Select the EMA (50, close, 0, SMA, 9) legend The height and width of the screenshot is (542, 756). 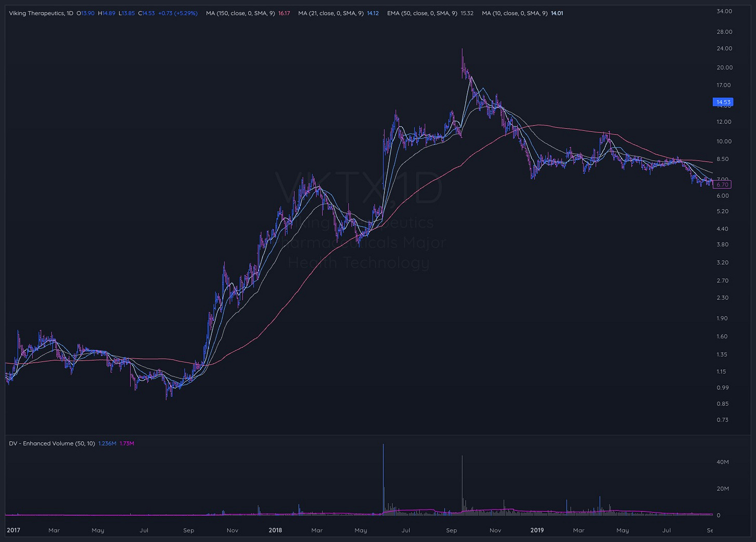[x=422, y=13]
